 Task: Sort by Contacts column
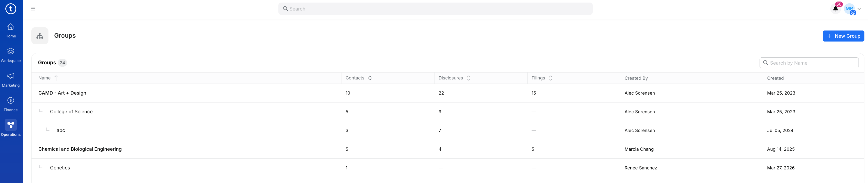359,78
